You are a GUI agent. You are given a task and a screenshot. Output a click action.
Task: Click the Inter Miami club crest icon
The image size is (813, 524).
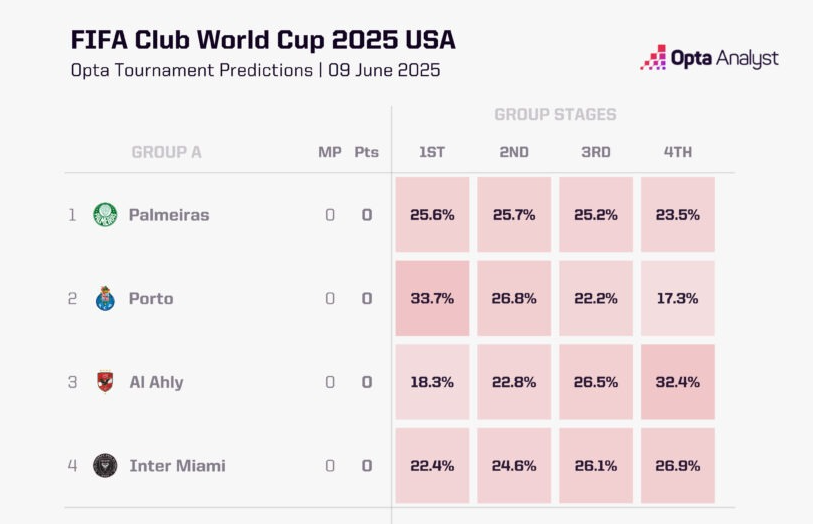105,465
